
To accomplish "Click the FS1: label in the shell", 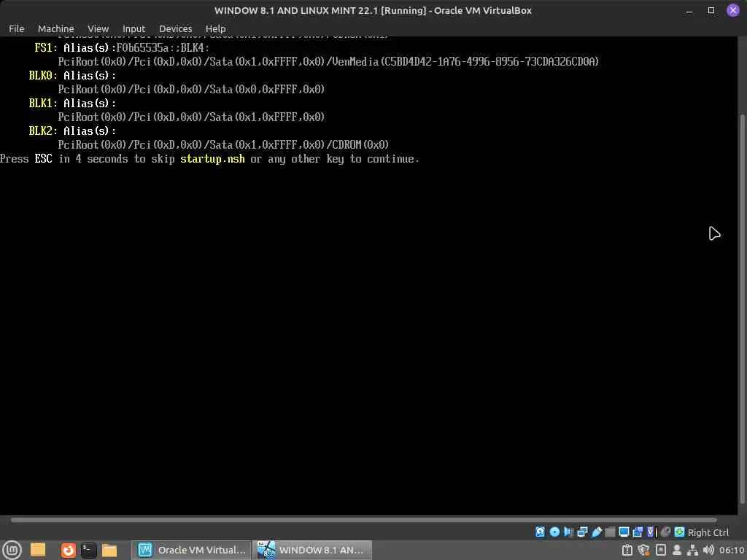I will pos(46,47).
